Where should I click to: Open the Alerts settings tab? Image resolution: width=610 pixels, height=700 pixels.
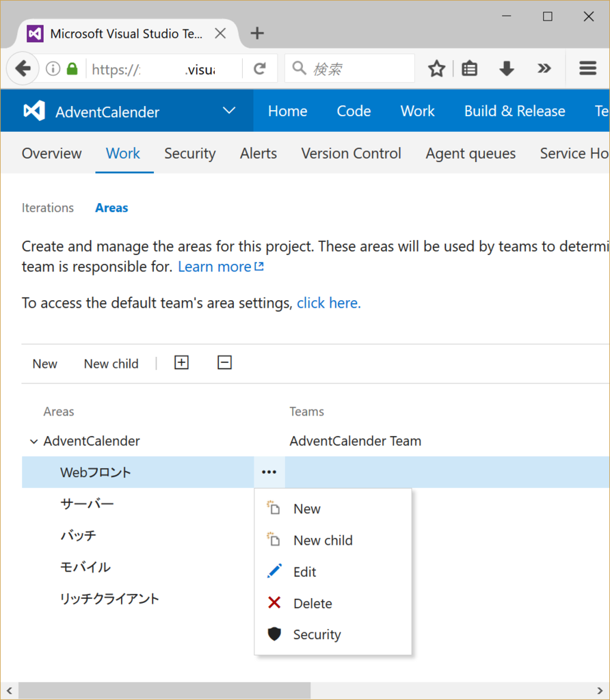[258, 154]
